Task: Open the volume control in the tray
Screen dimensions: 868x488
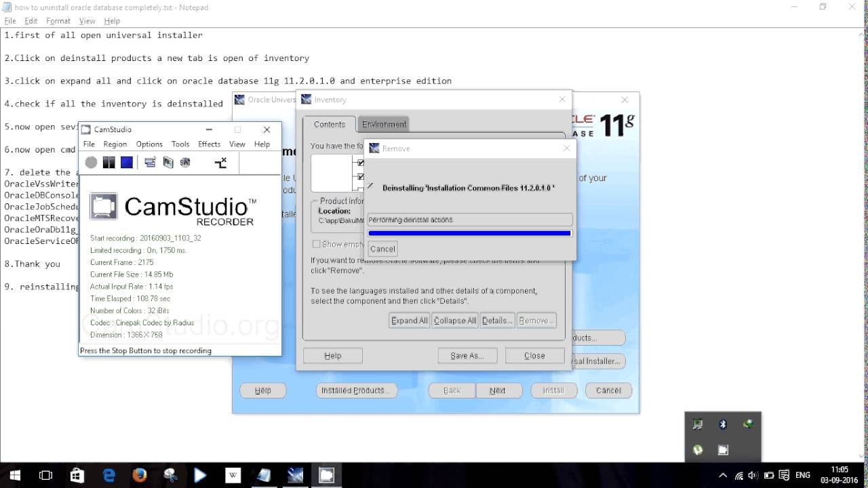Action: point(754,476)
